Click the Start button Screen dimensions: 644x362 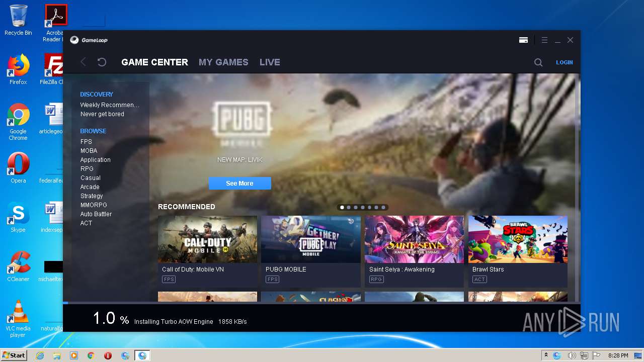(14, 355)
